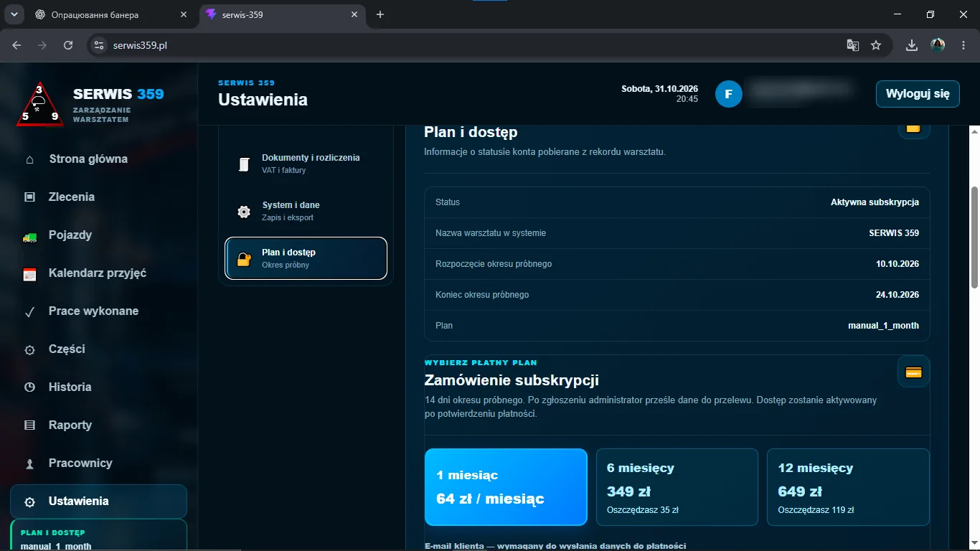Choose the 12 miesięcy plan for 649 zł

tap(848, 487)
